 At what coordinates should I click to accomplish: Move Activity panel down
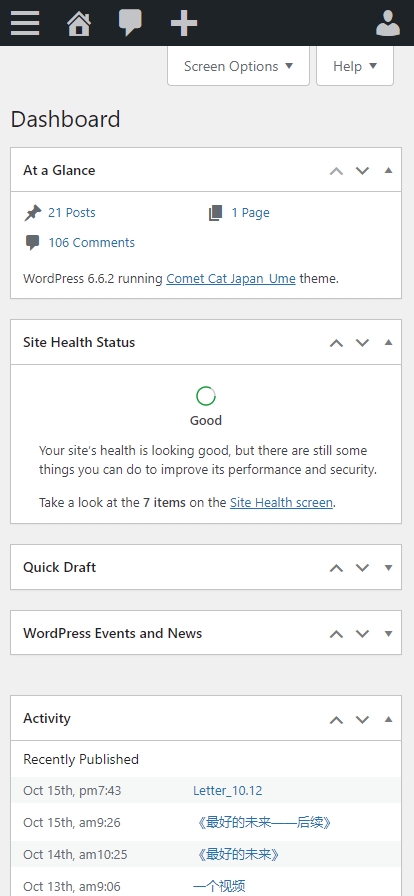coord(363,719)
